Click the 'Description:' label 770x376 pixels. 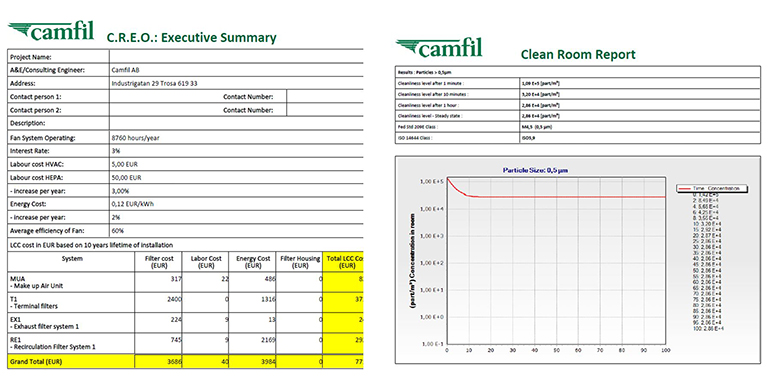click(x=28, y=124)
